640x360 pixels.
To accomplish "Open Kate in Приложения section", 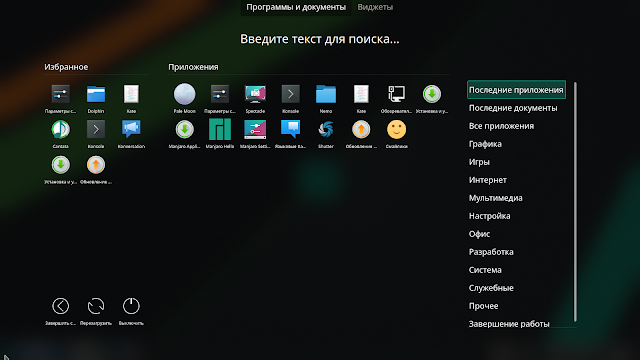I will pos(361,94).
